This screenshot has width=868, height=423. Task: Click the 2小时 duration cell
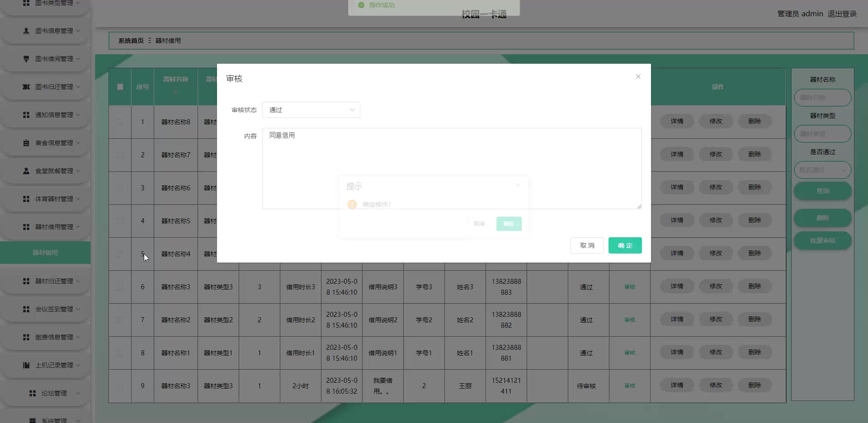coord(301,386)
